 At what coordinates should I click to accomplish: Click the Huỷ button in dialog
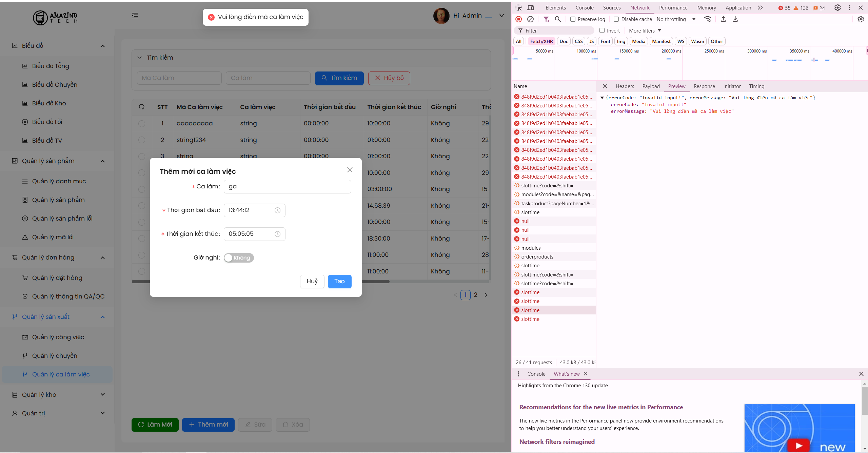pyautogui.click(x=312, y=282)
